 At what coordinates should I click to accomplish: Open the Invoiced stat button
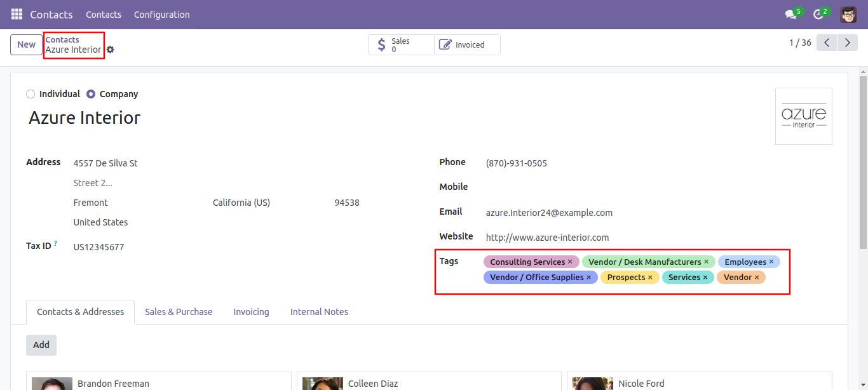pos(468,44)
